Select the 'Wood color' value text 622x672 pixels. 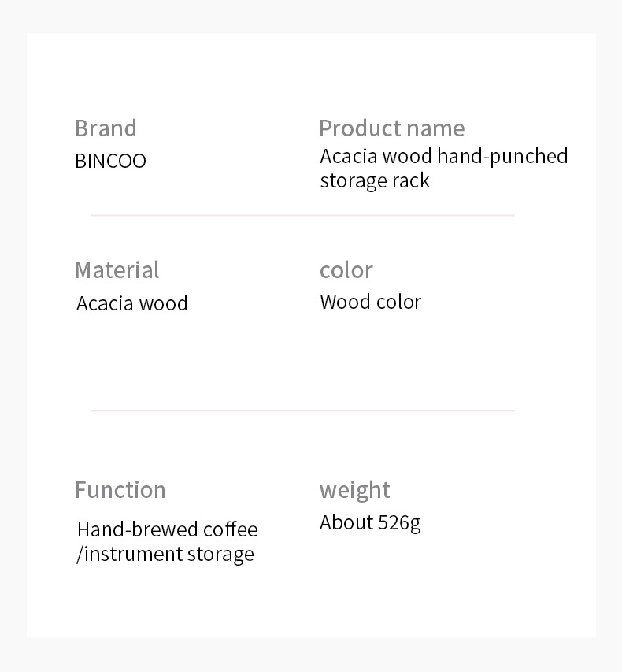point(371,302)
